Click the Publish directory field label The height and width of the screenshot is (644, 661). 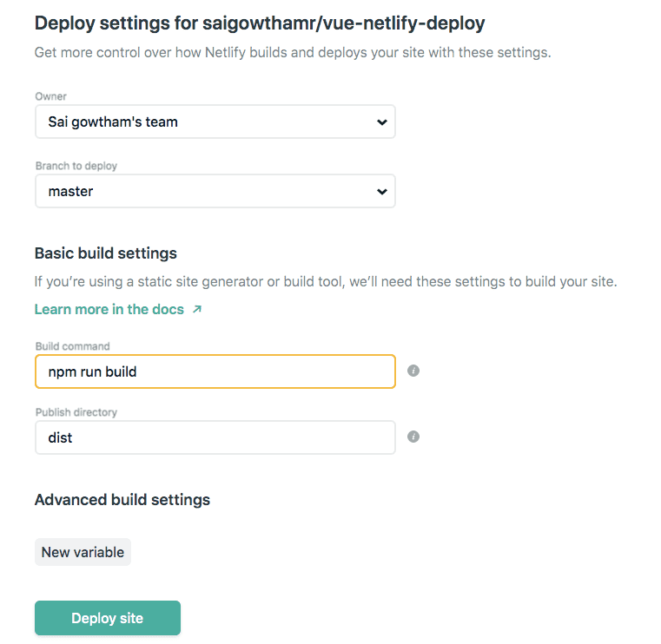click(x=76, y=412)
